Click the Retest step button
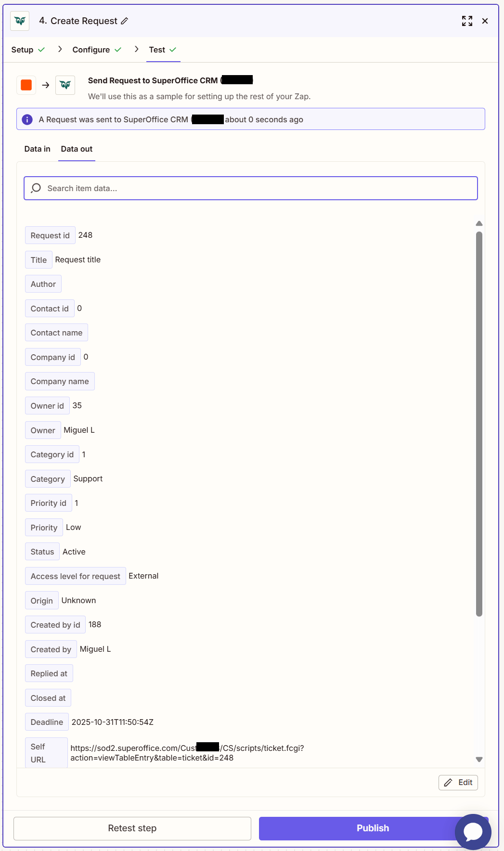 tap(132, 828)
